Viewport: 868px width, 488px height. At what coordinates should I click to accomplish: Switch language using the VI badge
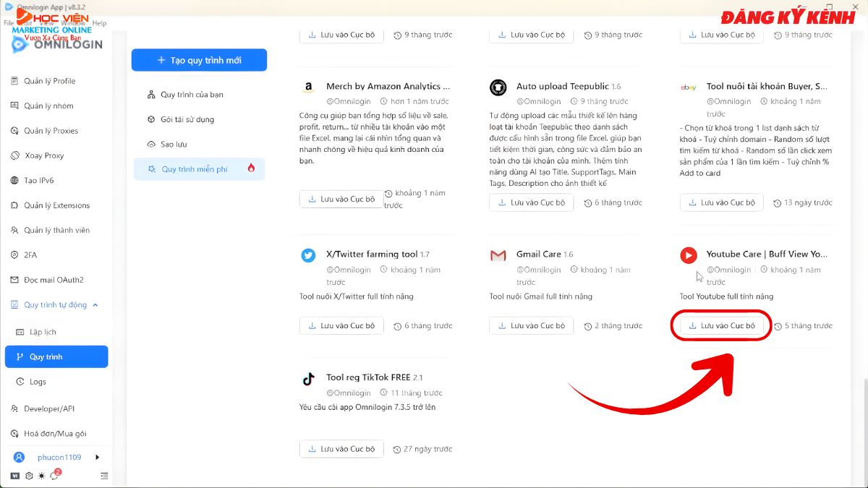coord(15,476)
